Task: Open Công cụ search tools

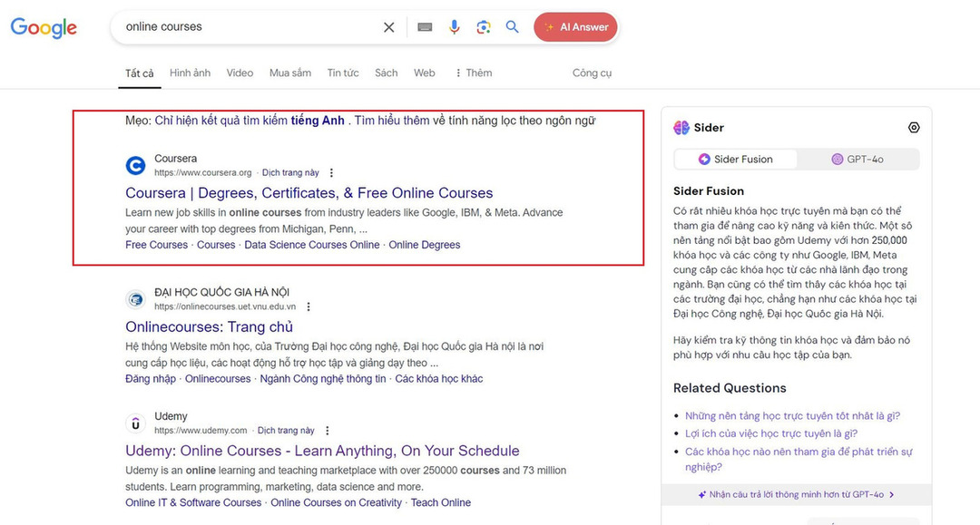Action: [592, 73]
